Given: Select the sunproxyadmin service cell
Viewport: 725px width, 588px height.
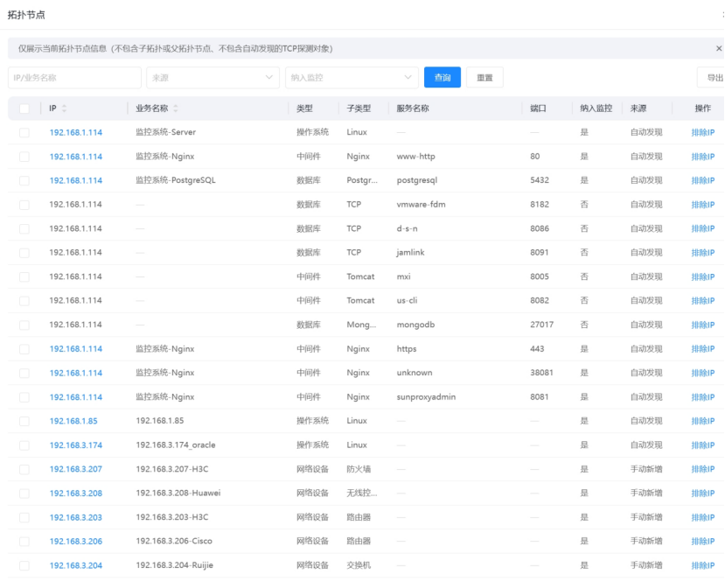Looking at the screenshot, I should 426,396.
